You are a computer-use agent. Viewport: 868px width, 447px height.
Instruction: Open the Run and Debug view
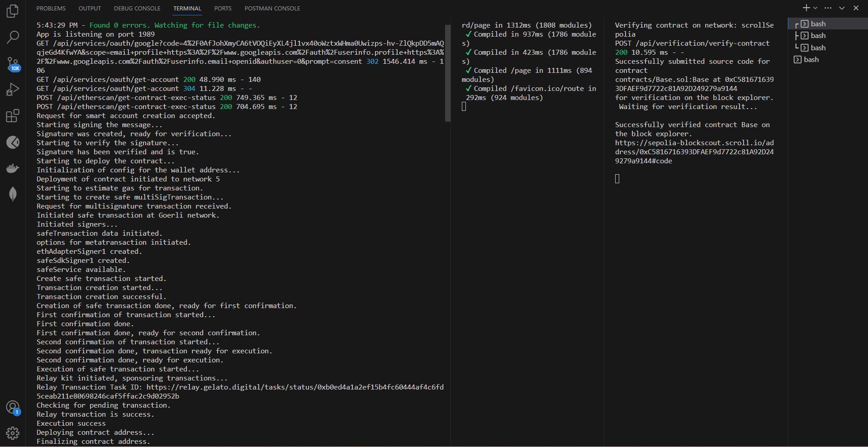[x=13, y=90]
